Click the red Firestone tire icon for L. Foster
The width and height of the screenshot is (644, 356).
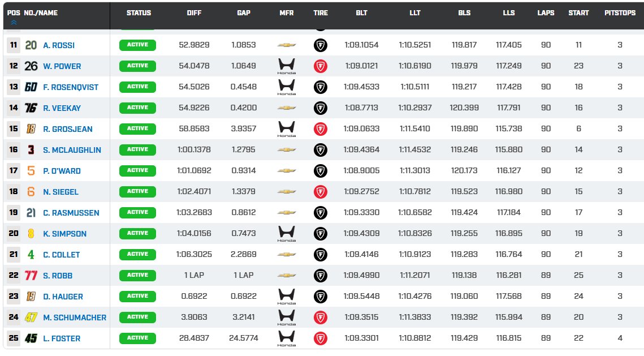point(321,338)
